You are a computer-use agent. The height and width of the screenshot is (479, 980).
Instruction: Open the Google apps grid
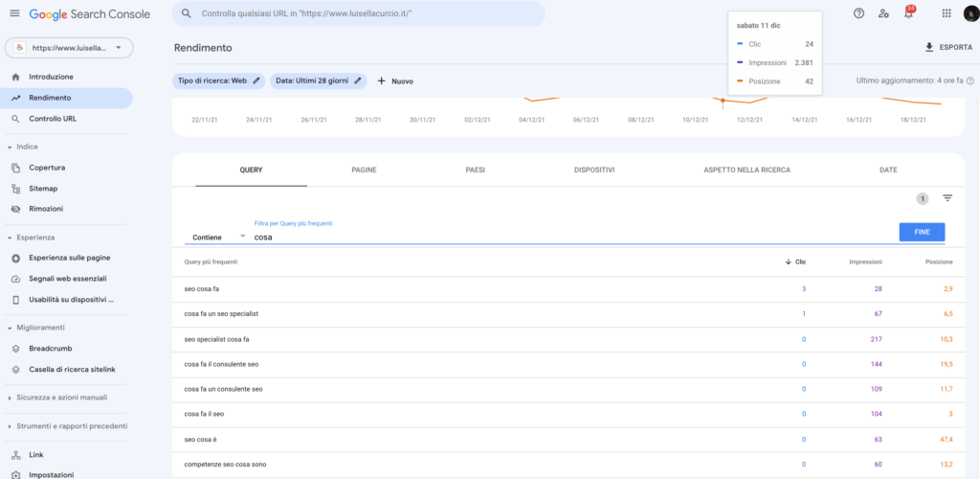(x=947, y=13)
